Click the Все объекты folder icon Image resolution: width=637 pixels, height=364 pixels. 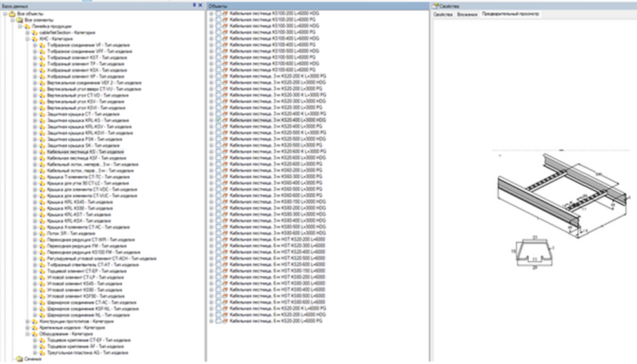tap(12, 14)
